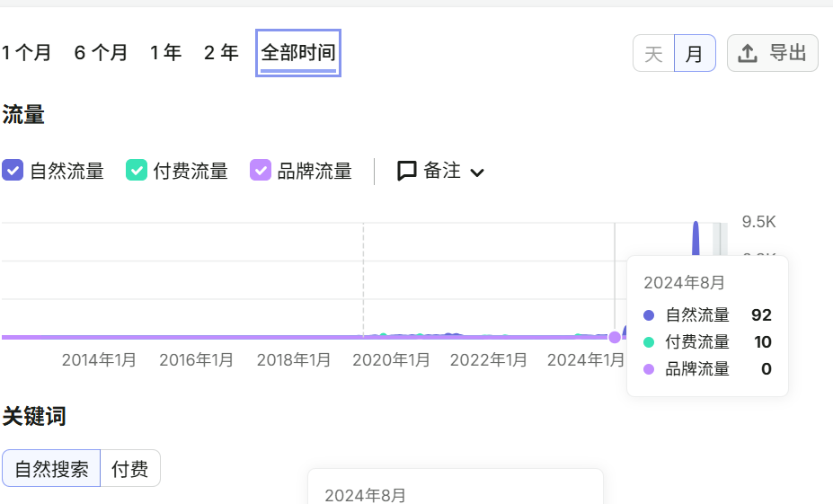Image resolution: width=833 pixels, height=504 pixels.
Task: Click tooltip 自然流量 value 92
Action: tap(761, 315)
